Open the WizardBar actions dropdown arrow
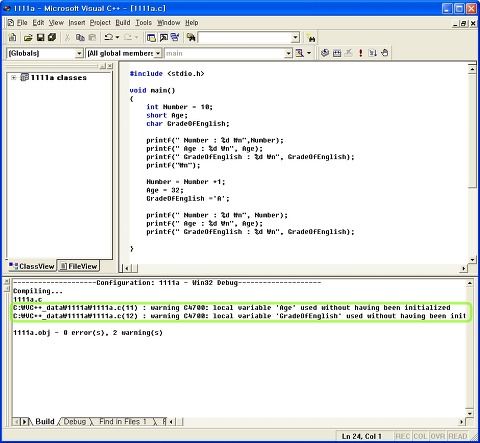480x443 pixels. [x=309, y=53]
